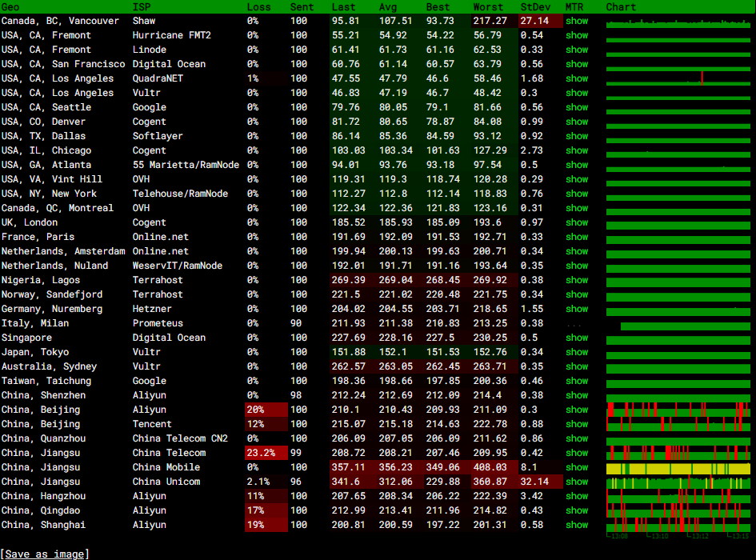Click the Geo column header
The height and width of the screenshot is (560, 756).
click(x=10, y=7)
